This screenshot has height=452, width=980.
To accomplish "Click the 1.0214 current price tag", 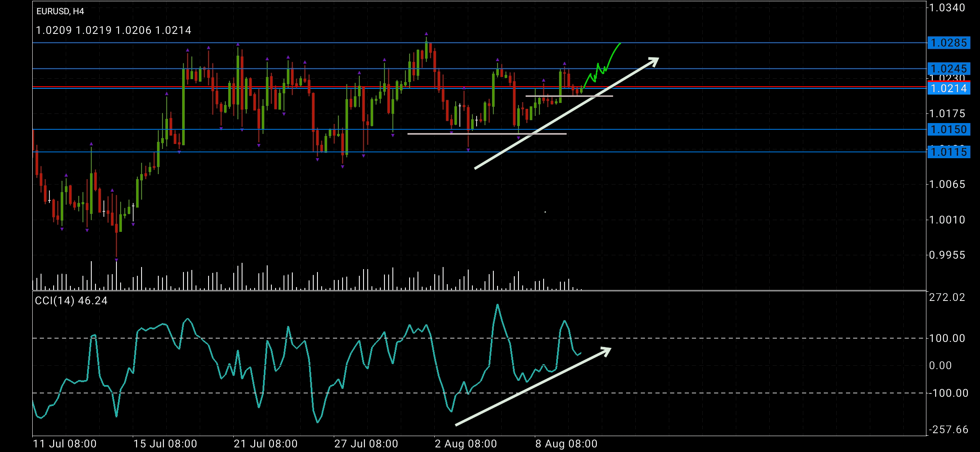I will [x=949, y=88].
